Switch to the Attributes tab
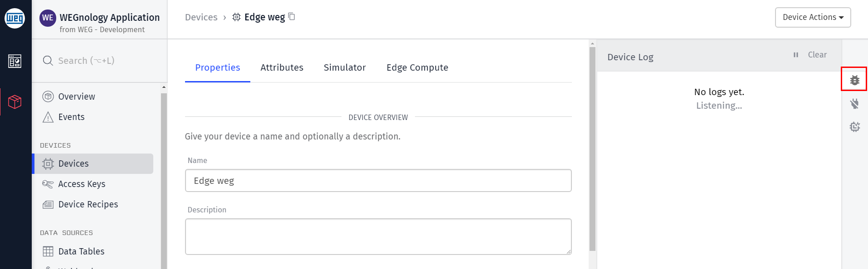The height and width of the screenshot is (269, 868). click(282, 67)
